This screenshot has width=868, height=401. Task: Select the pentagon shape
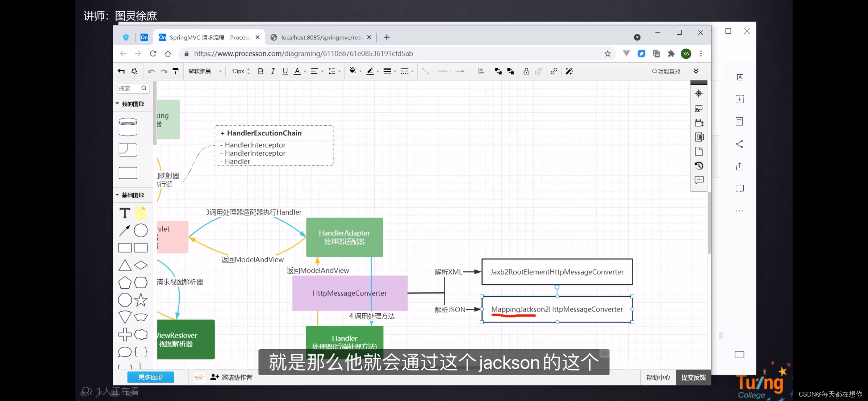[x=125, y=283]
